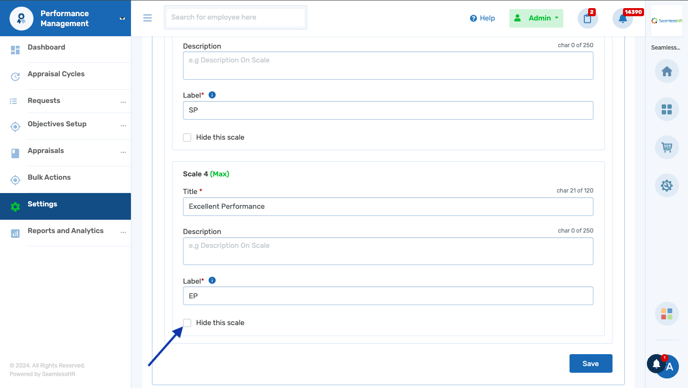Click the shopping cart icon
This screenshot has height=388, width=688.
666,147
